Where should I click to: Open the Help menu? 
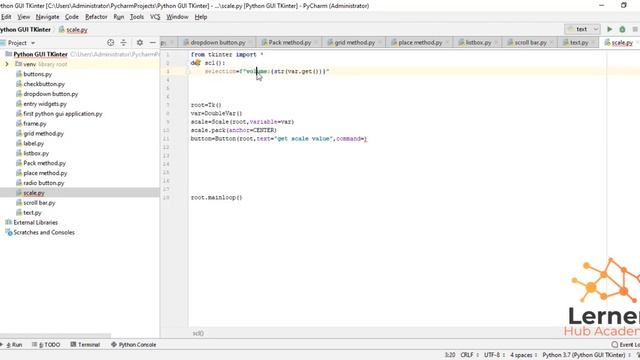pos(201,17)
